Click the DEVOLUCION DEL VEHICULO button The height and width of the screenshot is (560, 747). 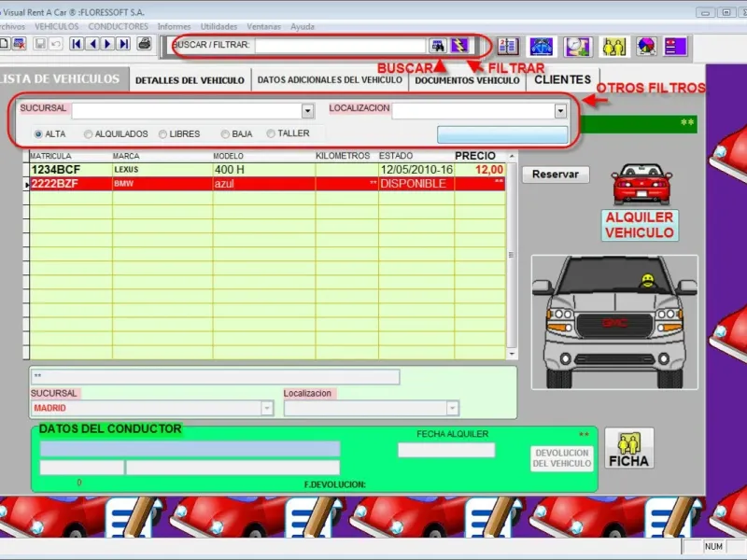562,458
